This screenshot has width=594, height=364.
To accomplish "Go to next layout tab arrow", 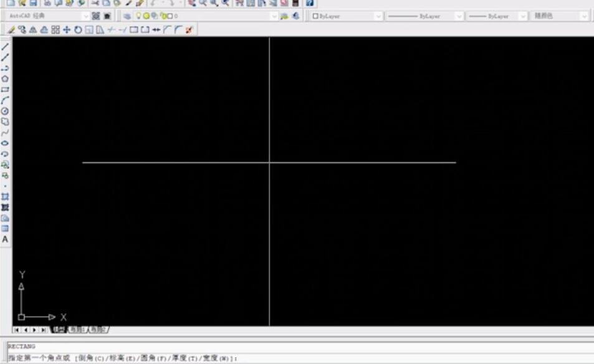I will (34, 330).
